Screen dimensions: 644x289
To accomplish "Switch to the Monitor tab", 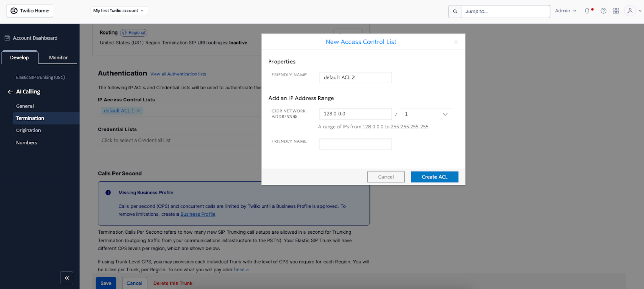I will click(x=58, y=58).
